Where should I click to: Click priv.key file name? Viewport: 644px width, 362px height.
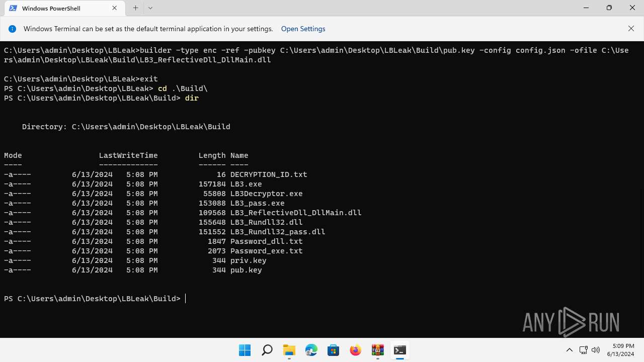249,260
